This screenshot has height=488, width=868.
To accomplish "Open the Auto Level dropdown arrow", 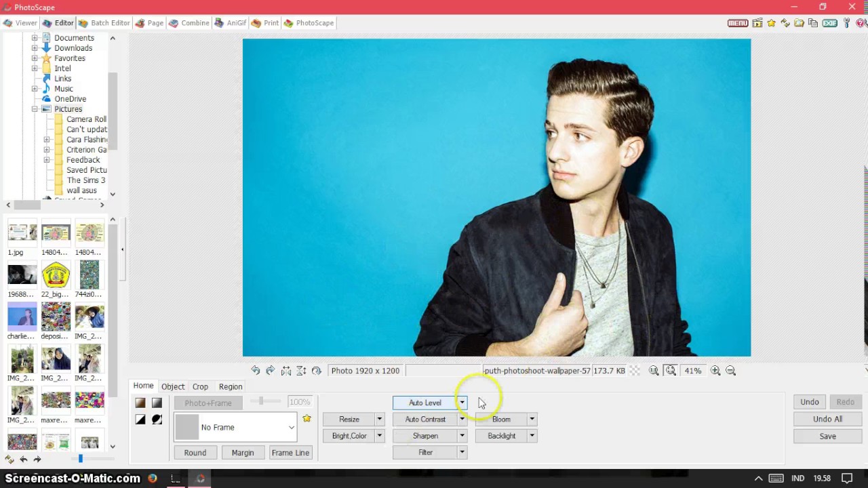I will coord(462,403).
